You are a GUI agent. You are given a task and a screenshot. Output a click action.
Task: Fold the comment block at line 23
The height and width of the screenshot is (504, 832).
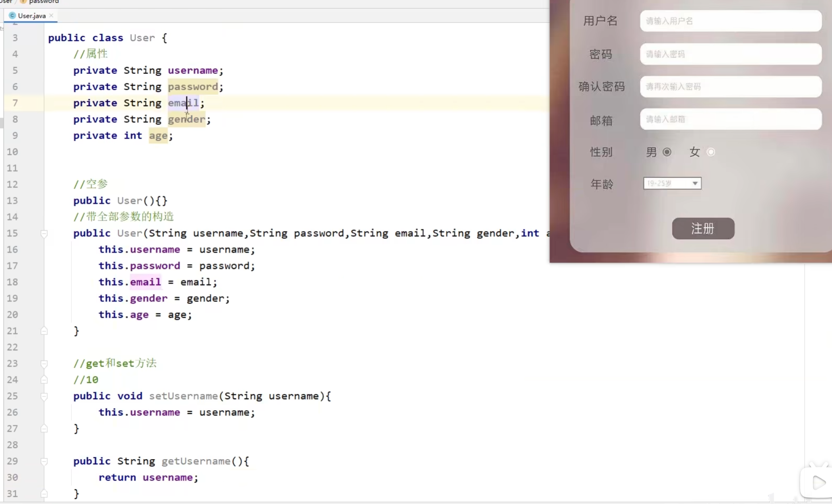tap(44, 364)
